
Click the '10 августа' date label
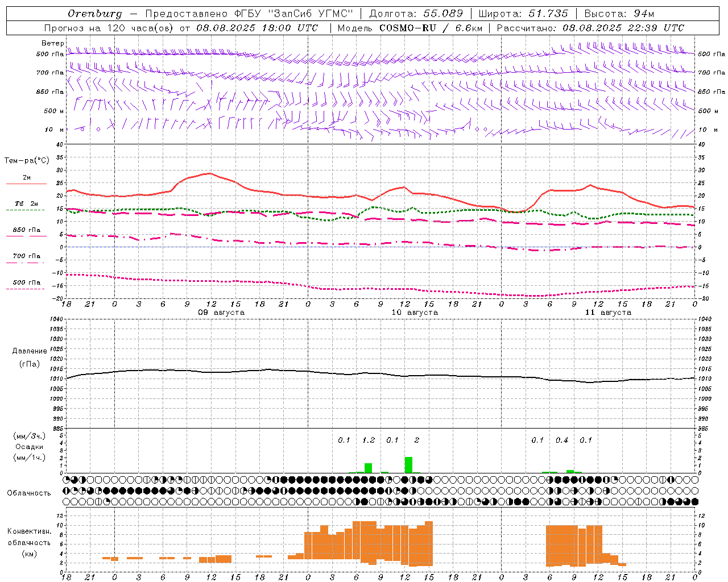(x=415, y=313)
